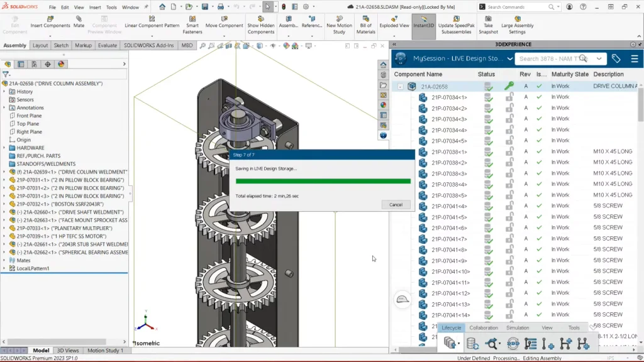This screenshot has height=362, width=644.
Task: Switch to the Evaluate tab
Action: pos(107,45)
